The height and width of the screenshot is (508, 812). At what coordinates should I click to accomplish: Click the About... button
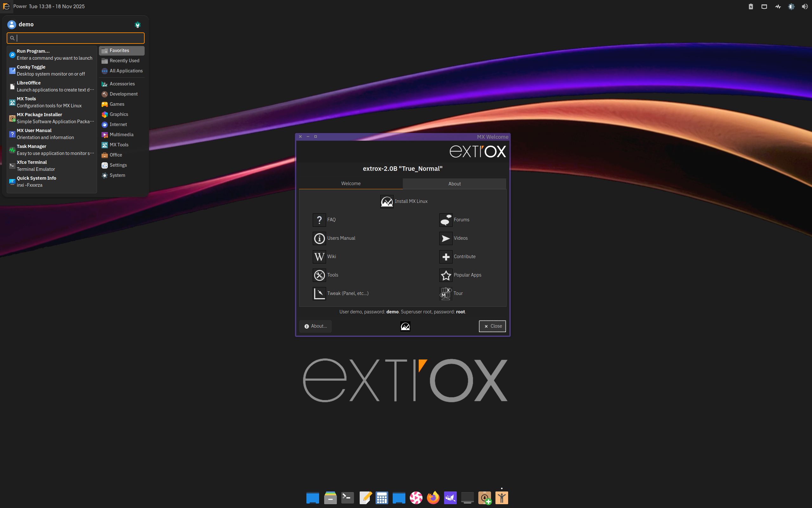click(315, 326)
